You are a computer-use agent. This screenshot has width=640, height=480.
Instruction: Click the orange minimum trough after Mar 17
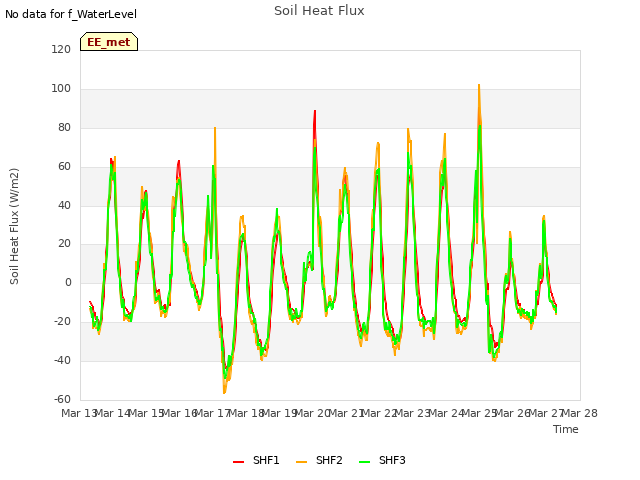point(224,392)
